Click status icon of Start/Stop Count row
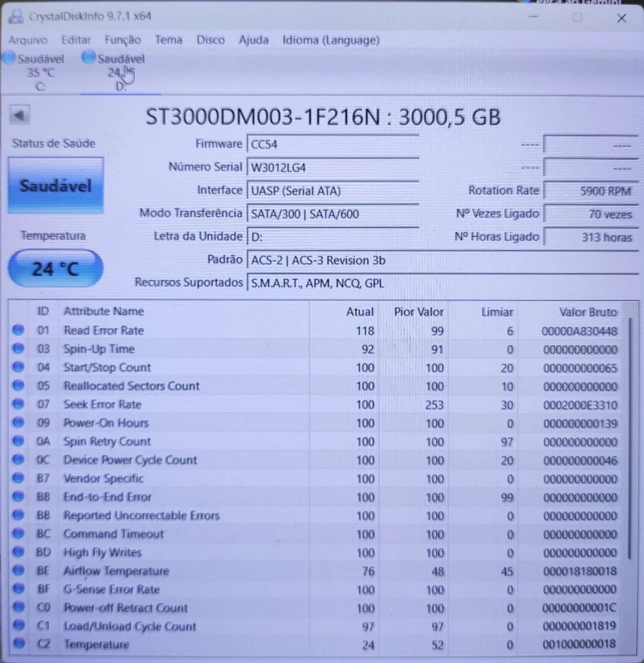The height and width of the screenshot is (663, 644). (x=18, y=367)
